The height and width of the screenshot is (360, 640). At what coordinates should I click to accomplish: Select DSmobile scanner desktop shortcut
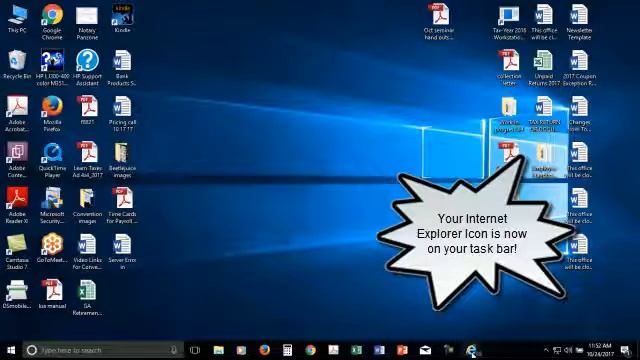[x=17, y=294]
